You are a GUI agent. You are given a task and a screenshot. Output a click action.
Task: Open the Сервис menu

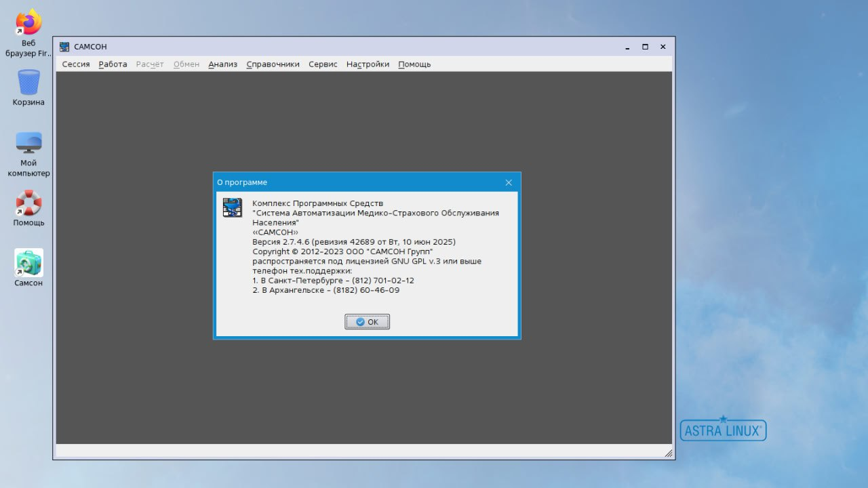(x=323, y=64)
